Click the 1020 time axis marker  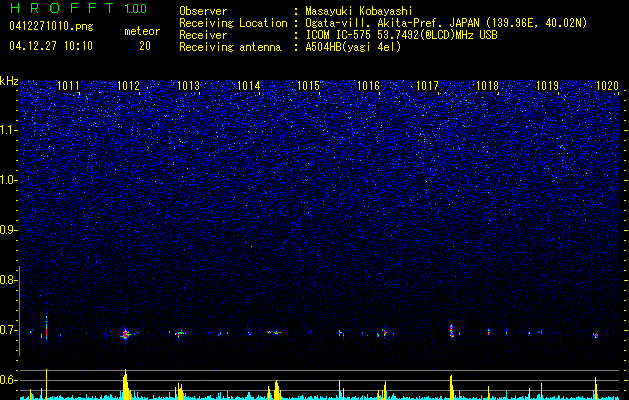point(607,85)
